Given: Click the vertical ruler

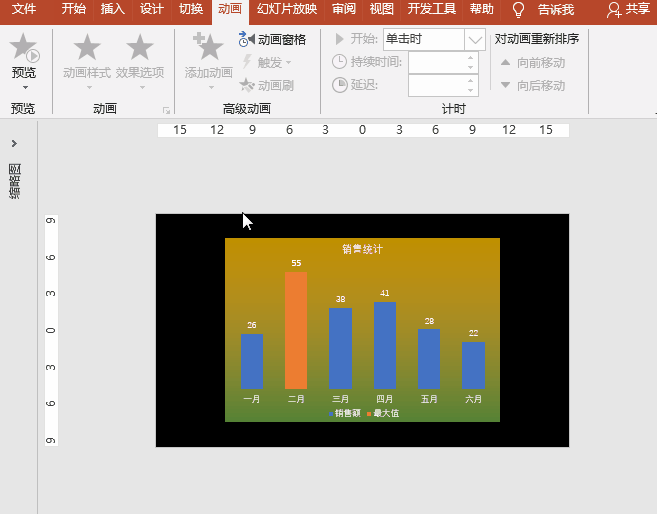Looking at the screenshot, I should [51, 330].
